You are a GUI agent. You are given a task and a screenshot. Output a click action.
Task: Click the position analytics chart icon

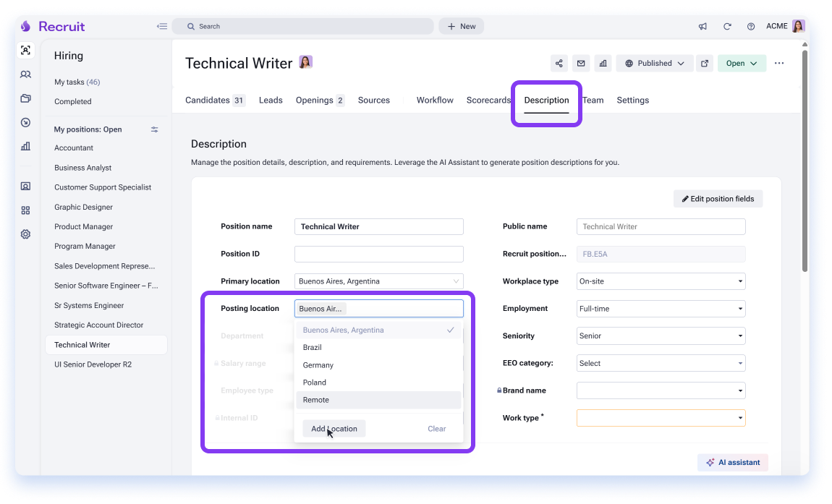pyautogui.click(x=603, y=63)
